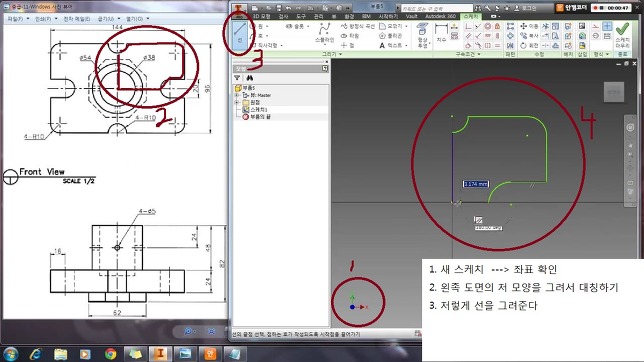Open the Rectangle tool dropdown arrow
The height and width of the screenshot is (362, 644).
coord(281,45)
